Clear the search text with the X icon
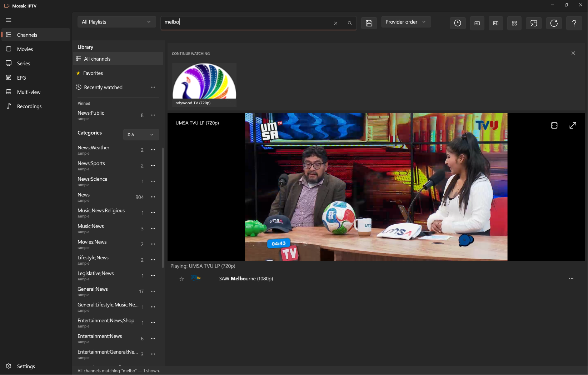This screenshot has width=588, height=375. click(336, 23)
